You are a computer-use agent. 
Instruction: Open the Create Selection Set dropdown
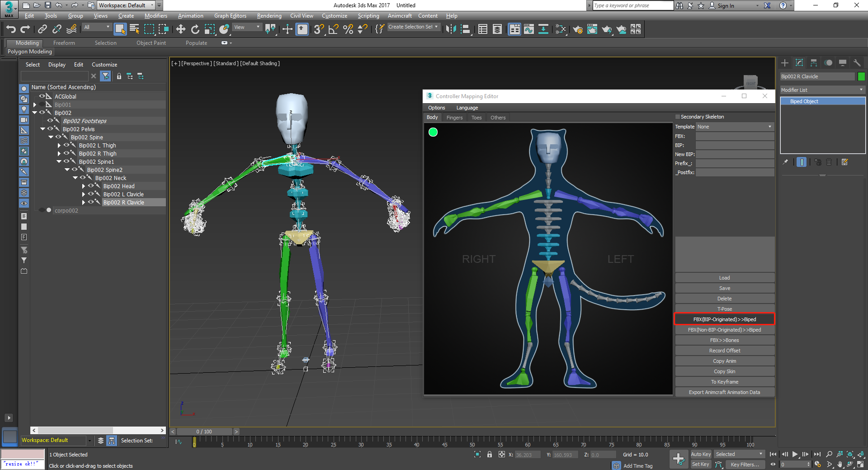[x=414, y=27]
